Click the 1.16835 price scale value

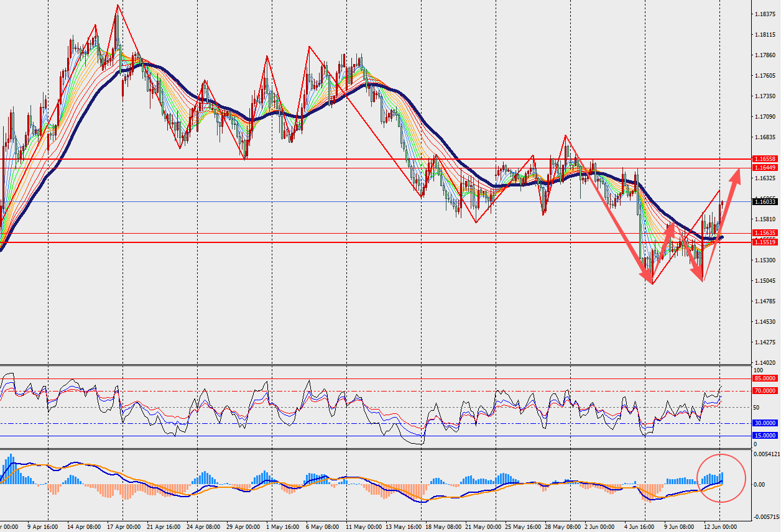tap(764, 137)
